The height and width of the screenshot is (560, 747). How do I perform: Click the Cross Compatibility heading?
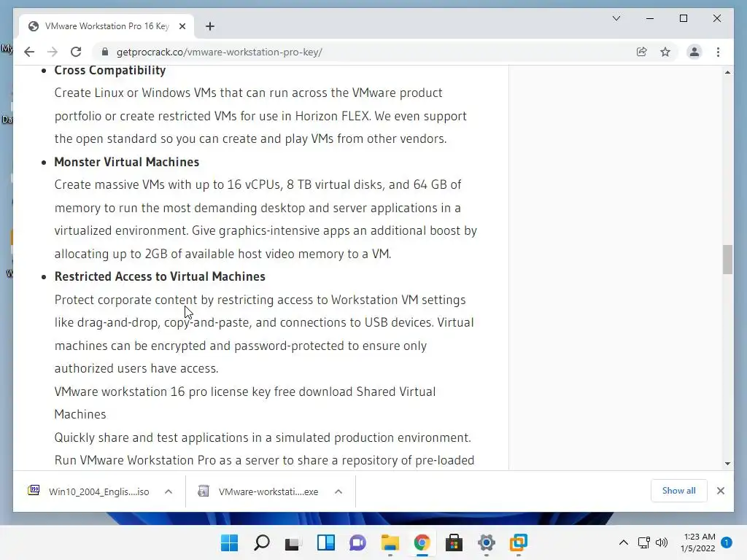pyautogui.click(x=110, y=70)
